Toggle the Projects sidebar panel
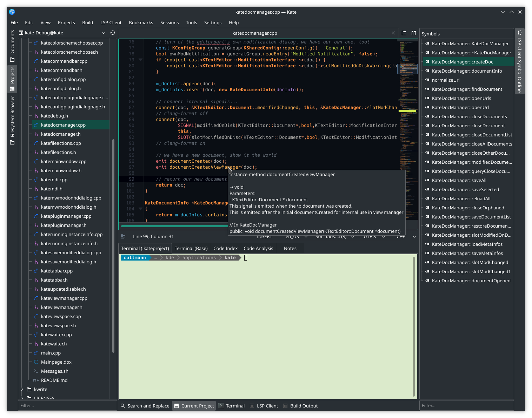The image size is (532, 418). click(x=12, y=79)
